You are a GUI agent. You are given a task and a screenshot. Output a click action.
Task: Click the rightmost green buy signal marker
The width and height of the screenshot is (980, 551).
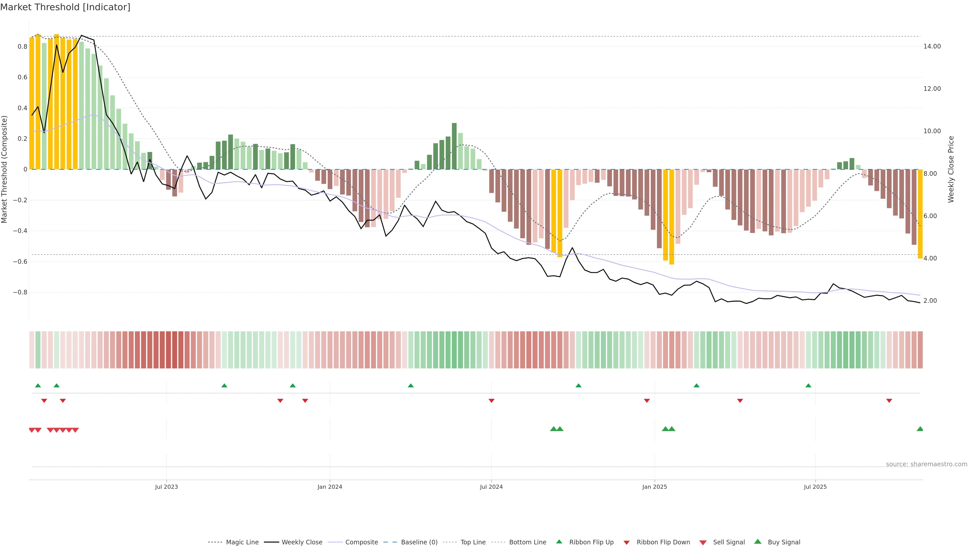[x=920, y=429]
